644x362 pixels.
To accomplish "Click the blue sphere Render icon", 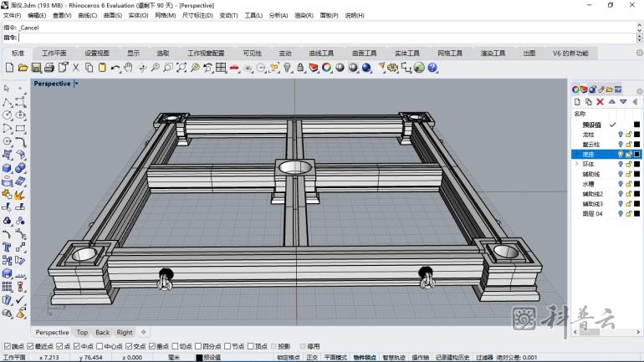I will click(366, 68).
